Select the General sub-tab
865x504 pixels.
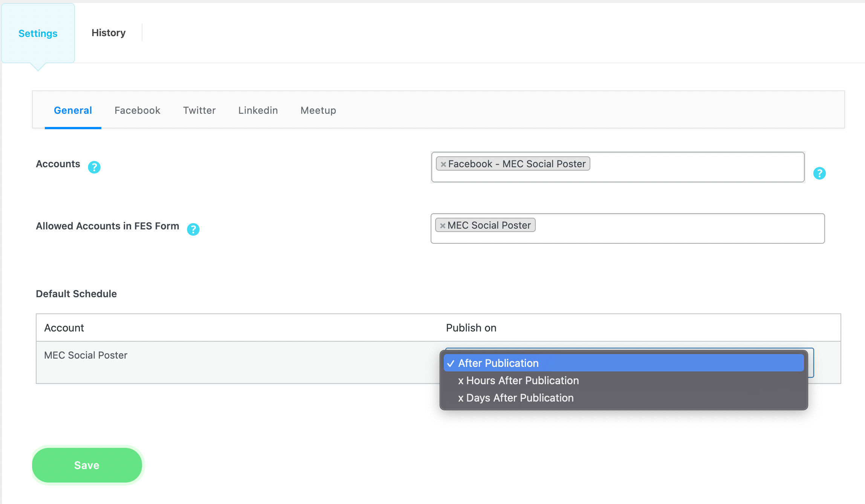click(73, 110)
